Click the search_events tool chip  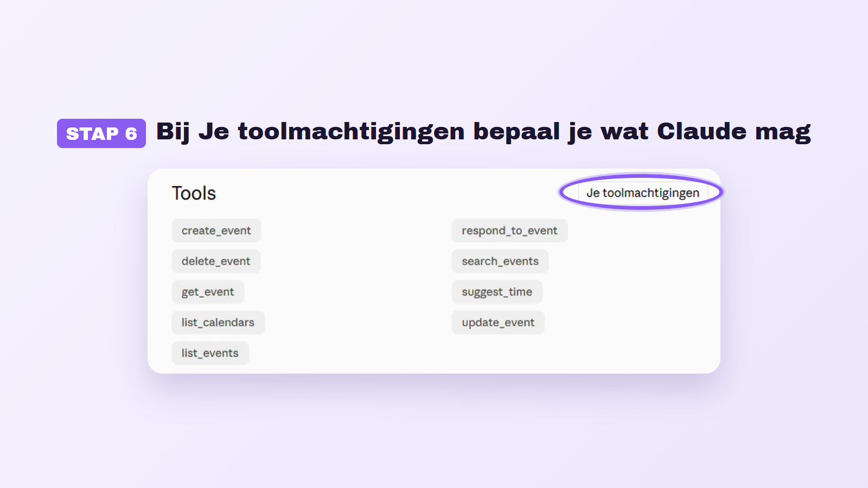click(x=500, y=261)
